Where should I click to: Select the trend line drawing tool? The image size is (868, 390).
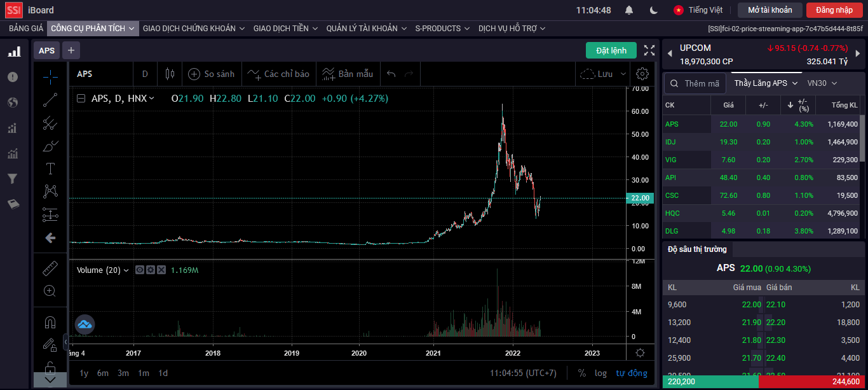tap(50, 100)
